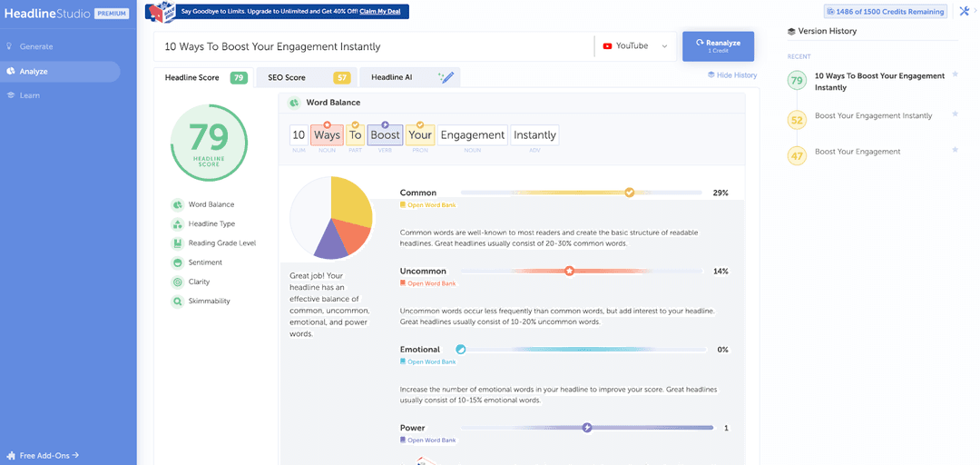Click the headline text input field

(372, 46)
